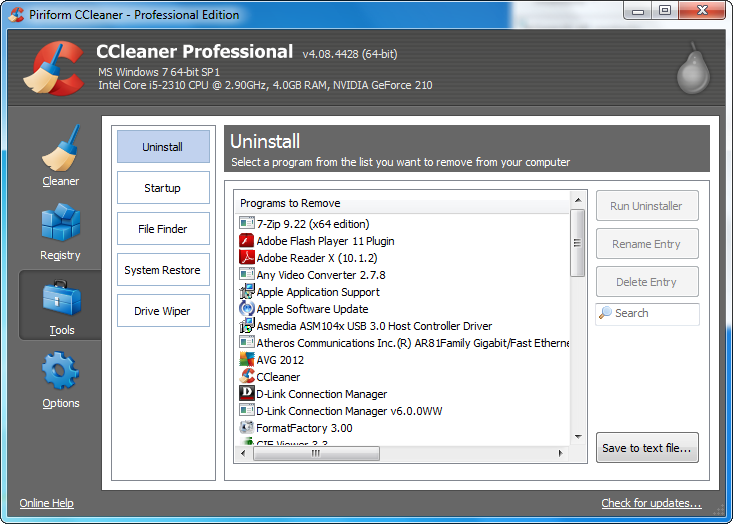Click the CCleaner list entry icon
This screenshot has height=524, width=733.
(x=246, y=376)
